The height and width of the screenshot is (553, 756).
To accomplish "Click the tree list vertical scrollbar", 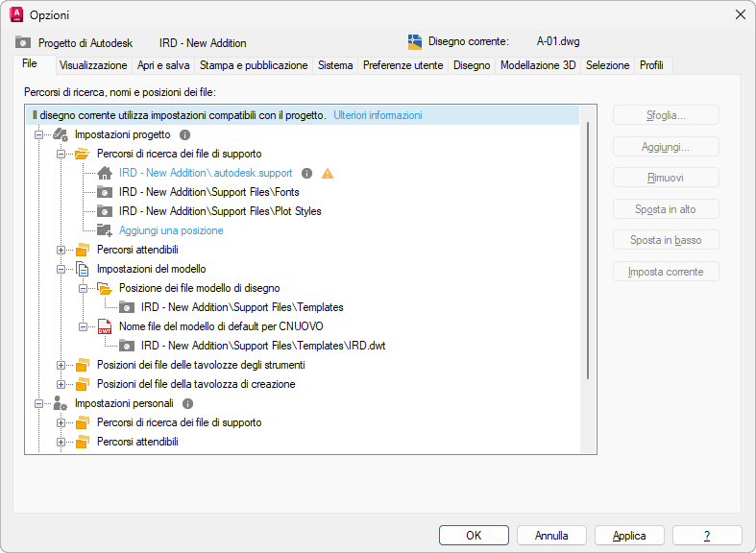I will pyautogui.click(x=588, y=251).
